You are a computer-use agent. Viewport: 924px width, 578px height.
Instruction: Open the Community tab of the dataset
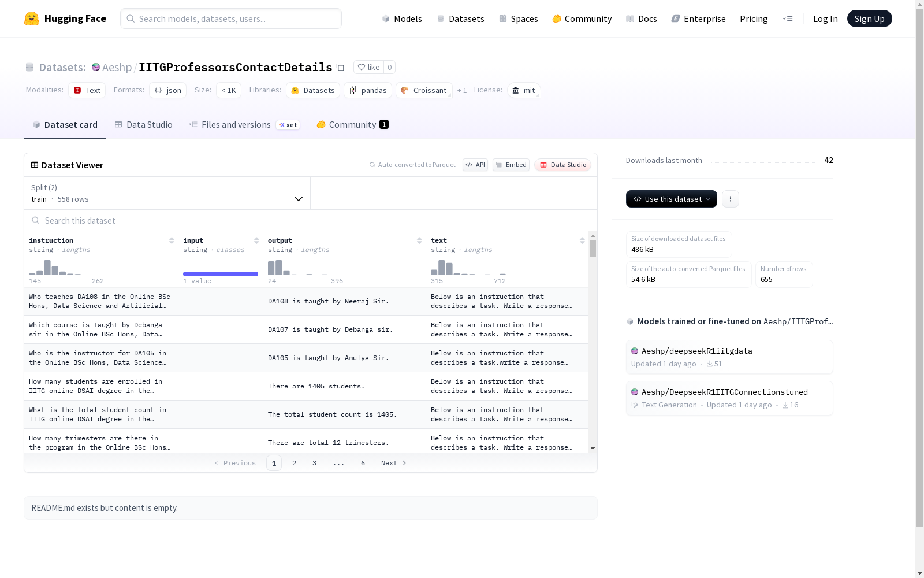352,124
